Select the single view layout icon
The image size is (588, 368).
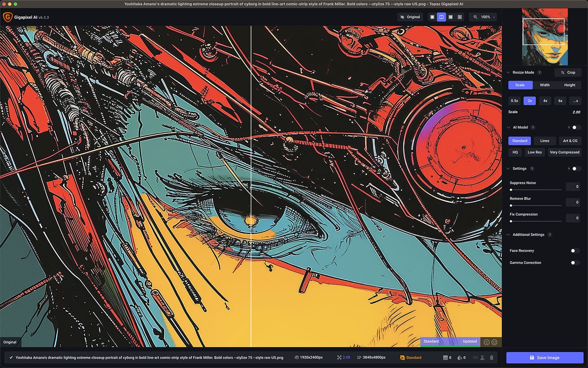[432, 17]
